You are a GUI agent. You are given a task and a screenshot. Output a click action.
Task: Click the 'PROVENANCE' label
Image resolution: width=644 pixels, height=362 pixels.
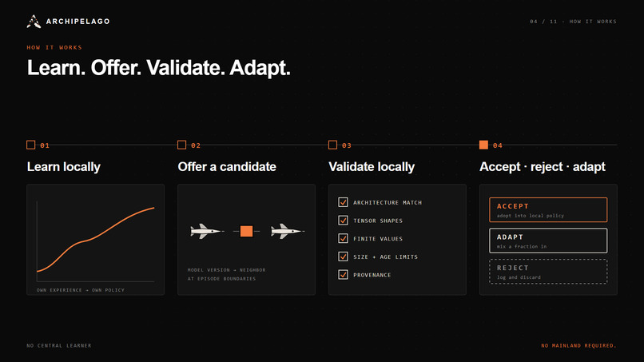point(372,275)
